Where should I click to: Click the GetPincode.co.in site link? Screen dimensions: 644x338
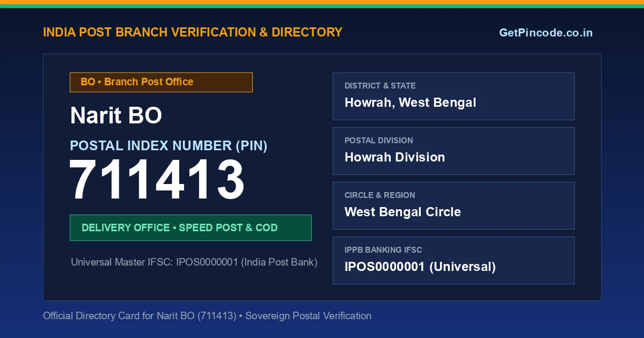(546, 33)
